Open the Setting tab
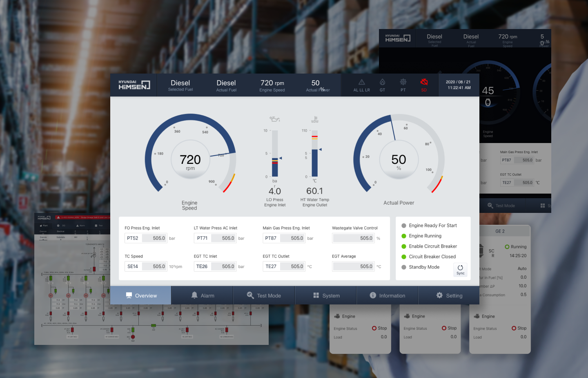588x378 pixels. click(449, 295)
